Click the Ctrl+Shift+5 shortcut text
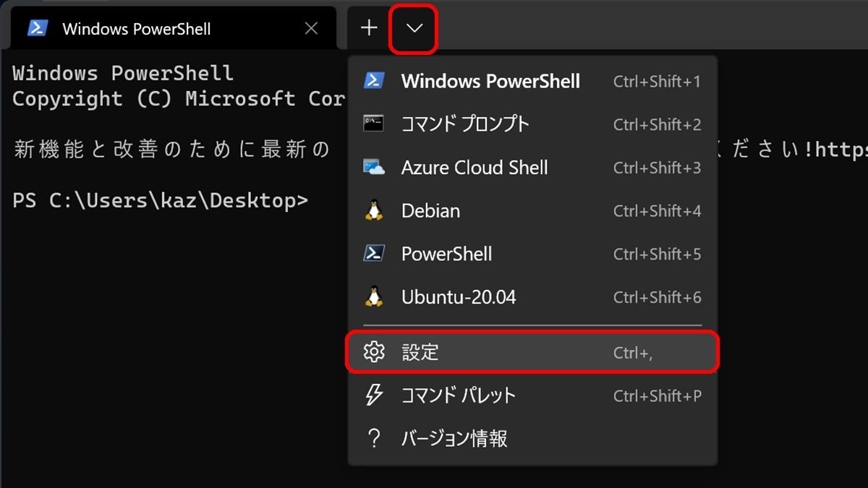868x488 pixels. [x=657, y=254]
